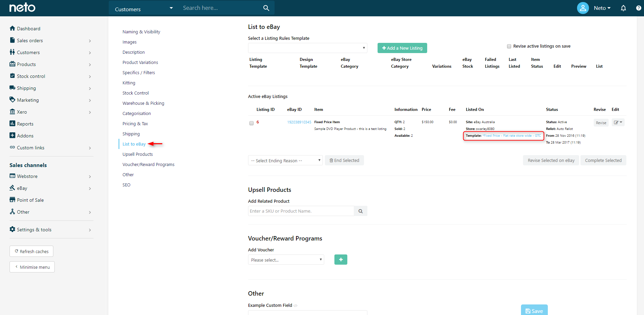This screenshot has width=644, height=315.
Task: Go to Warehouse & Picking section
Action: (143, 103)
